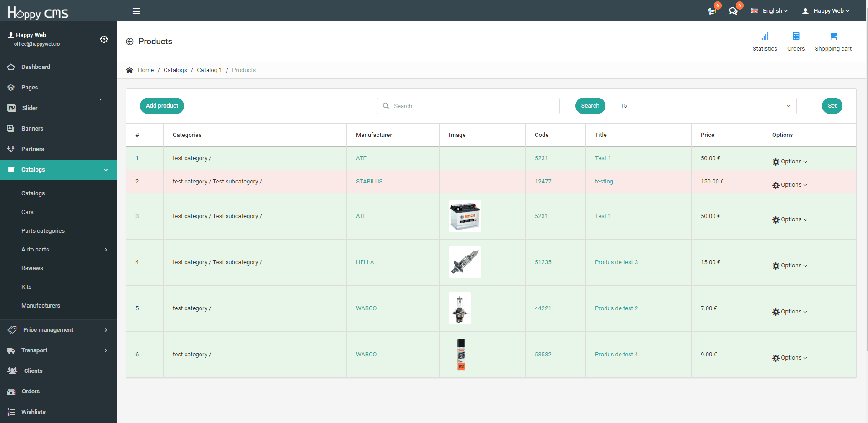The image size is (868, 423).
Task: Click the account settings gear icon
Action: tap(104, 39)
